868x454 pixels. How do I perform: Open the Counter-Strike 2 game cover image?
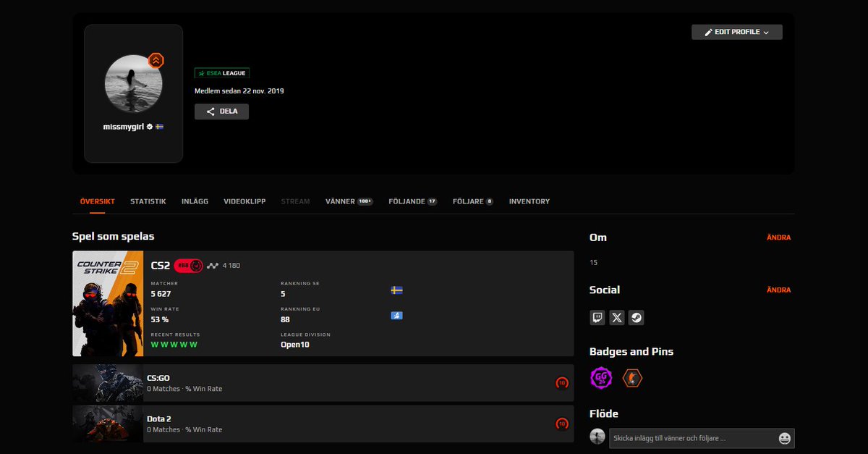coord(108,303)
